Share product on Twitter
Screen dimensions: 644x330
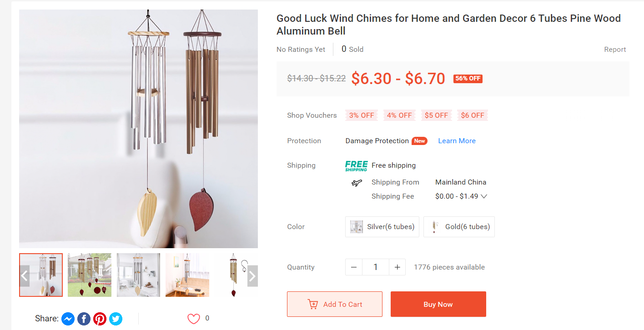pos(116,319)
